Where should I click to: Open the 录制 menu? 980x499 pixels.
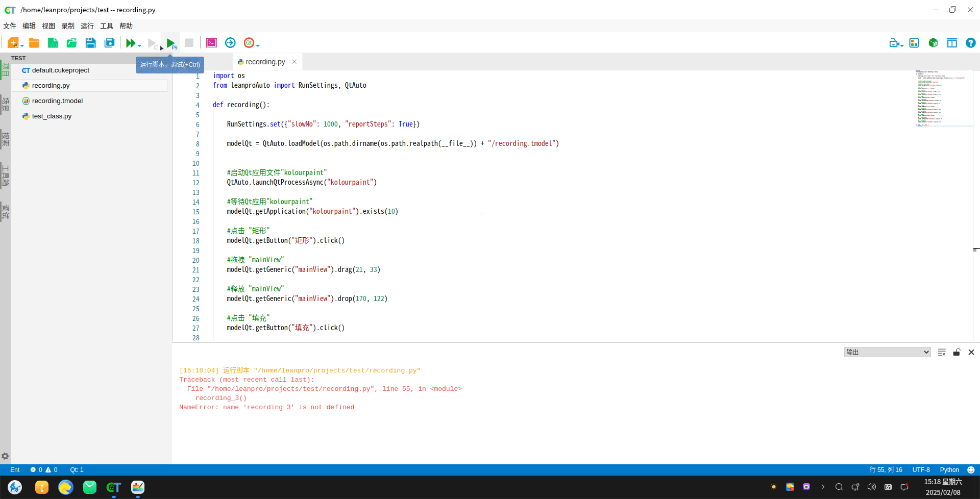tap(68, 26)
